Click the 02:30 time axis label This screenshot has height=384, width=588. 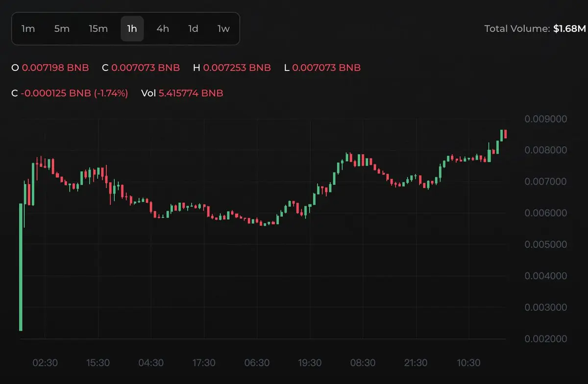pos(45,363)
